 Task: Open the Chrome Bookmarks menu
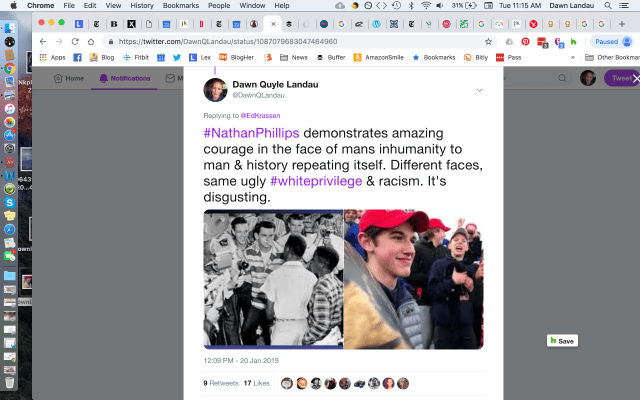point(181,5)
